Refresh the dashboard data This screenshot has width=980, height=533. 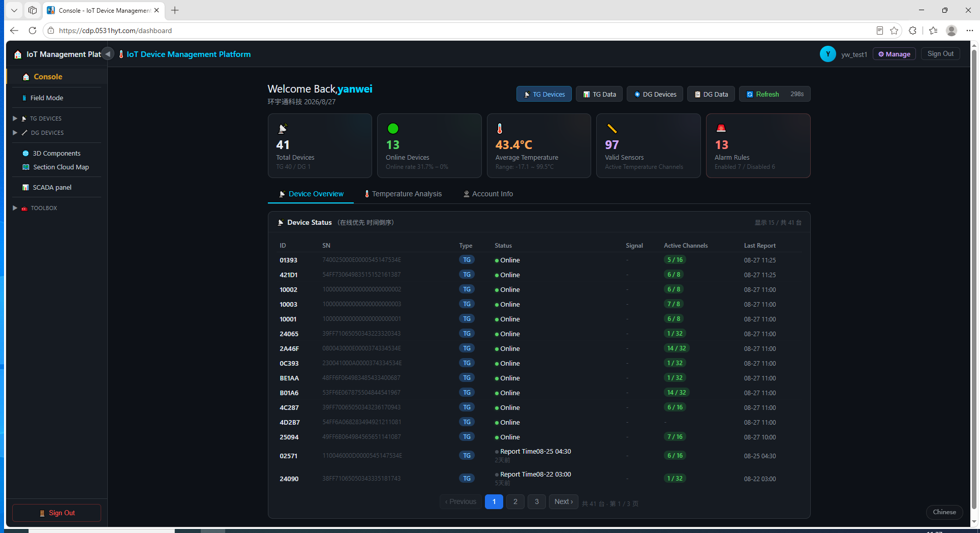click(775, 94)
